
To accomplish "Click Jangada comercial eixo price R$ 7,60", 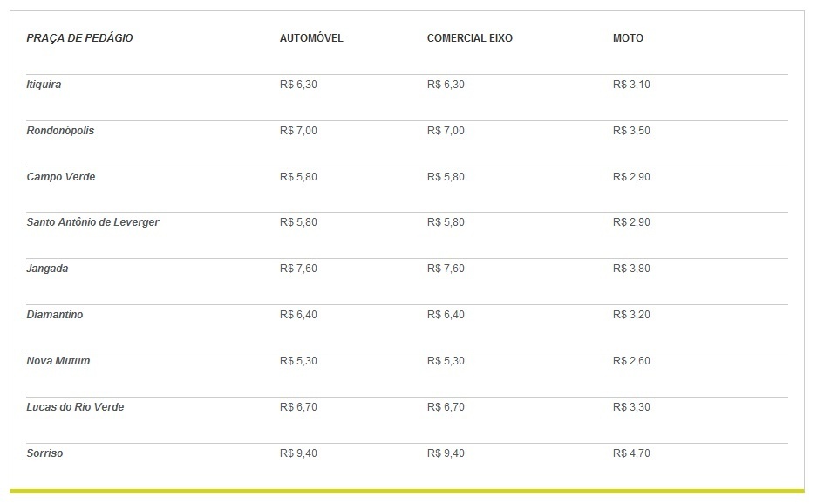I will [446, 269].
